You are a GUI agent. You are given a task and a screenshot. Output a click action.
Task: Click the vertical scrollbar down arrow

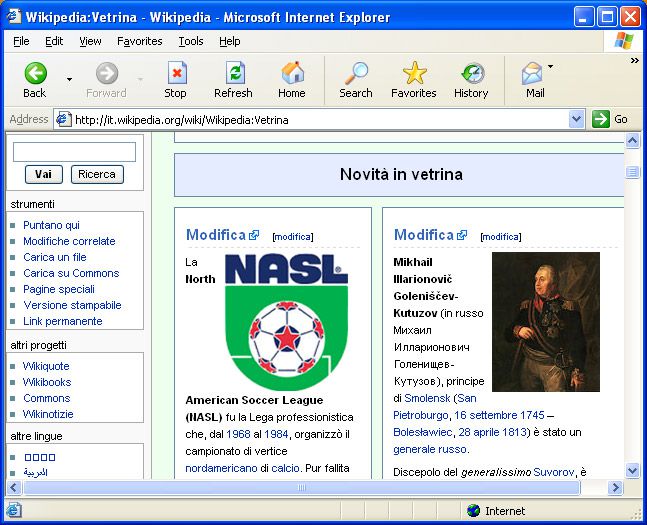632,470
